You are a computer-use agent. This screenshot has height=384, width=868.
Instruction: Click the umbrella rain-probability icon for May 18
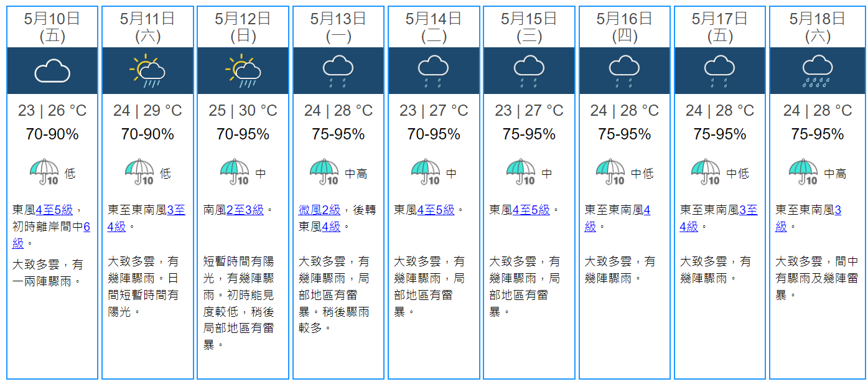[803, 172]
